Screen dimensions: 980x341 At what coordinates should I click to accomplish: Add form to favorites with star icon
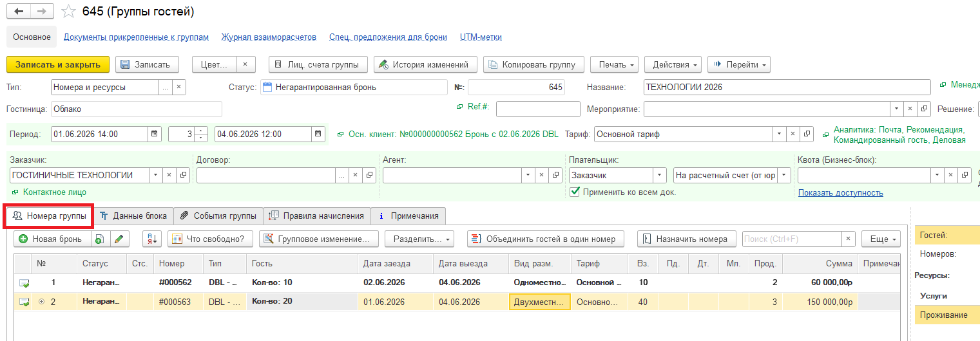(67, 12)
